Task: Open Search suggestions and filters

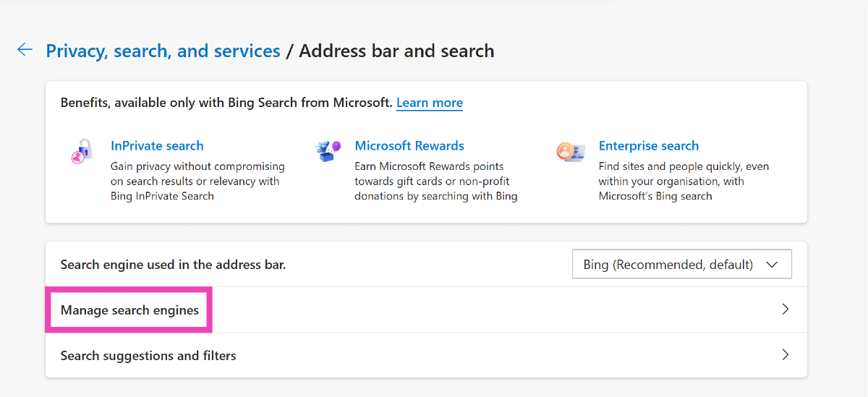Action: [148, 356]
